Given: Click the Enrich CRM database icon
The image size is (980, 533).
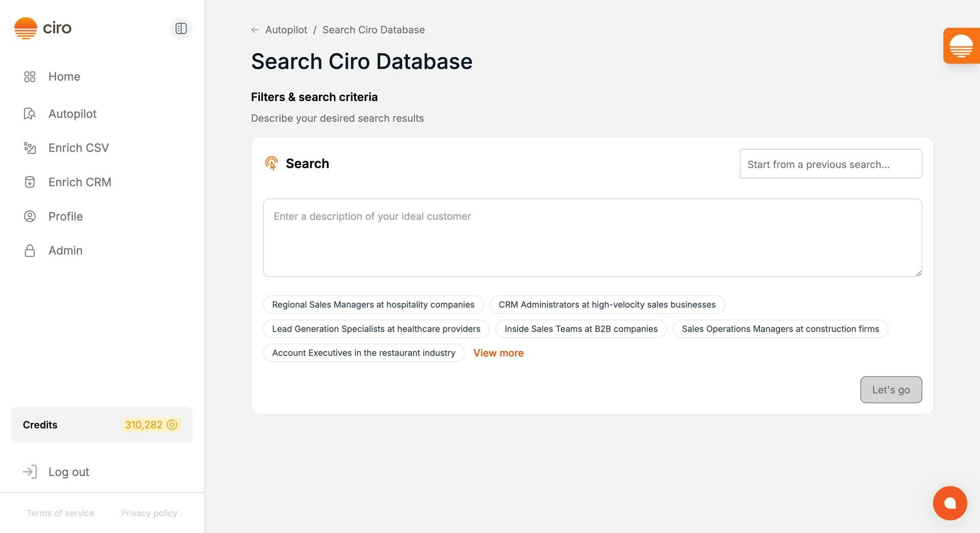Looking at the screenshot, I should click(30, 182).
